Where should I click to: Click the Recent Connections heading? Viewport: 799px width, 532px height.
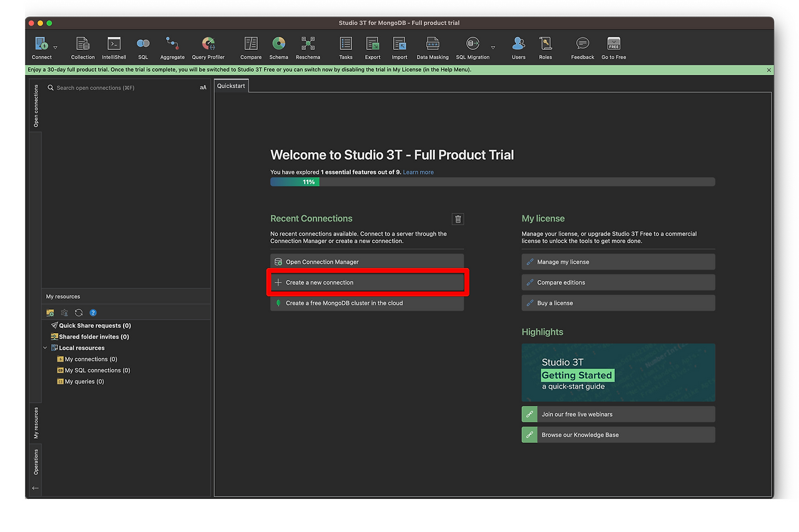311,219
